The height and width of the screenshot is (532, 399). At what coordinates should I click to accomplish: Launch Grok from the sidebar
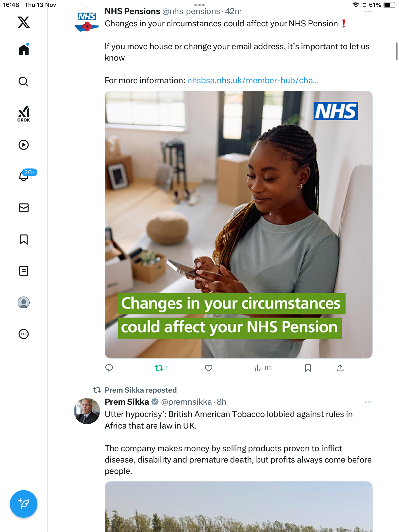24,114
